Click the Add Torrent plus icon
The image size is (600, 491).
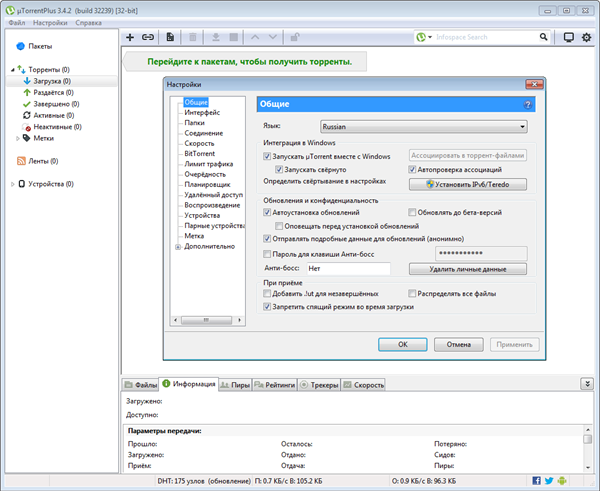pyautogui.click(x=130, y=37)
